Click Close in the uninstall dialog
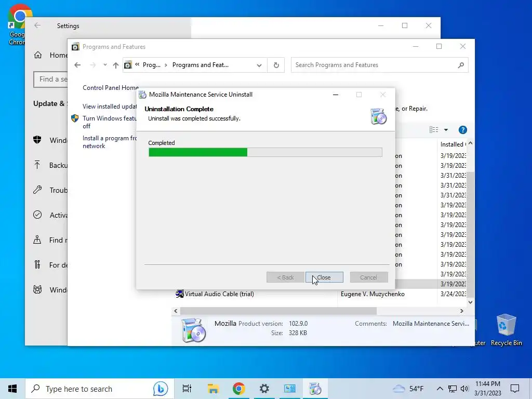 (324, 277)
